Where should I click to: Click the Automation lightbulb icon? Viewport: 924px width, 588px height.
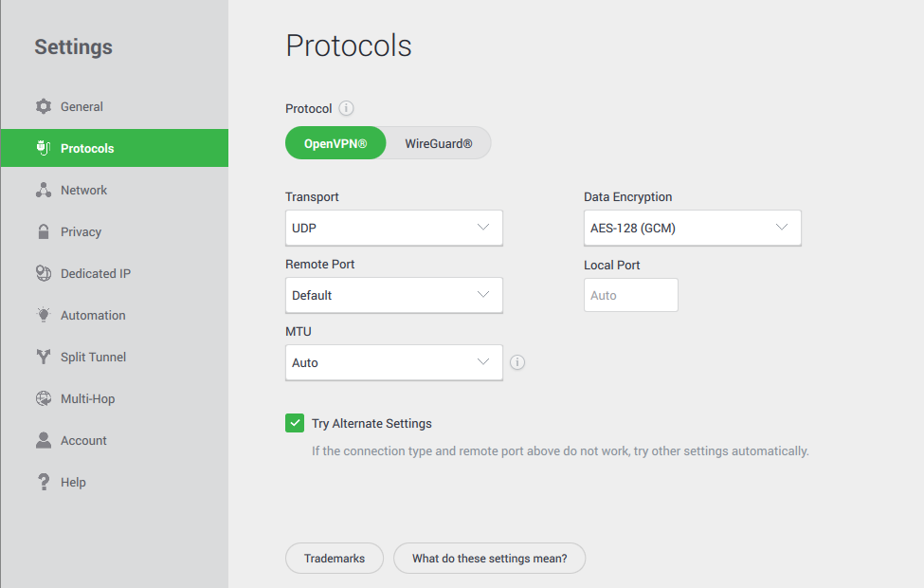[x=44, y=315]
